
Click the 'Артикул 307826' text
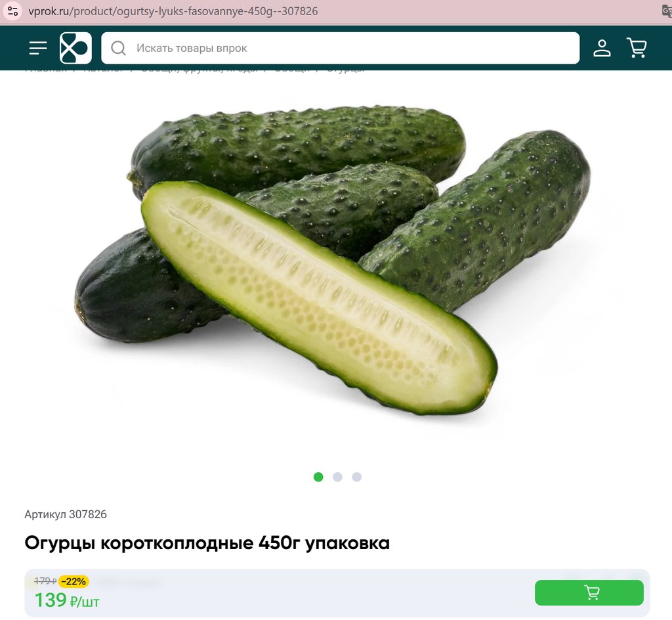[x=66, y=514]
